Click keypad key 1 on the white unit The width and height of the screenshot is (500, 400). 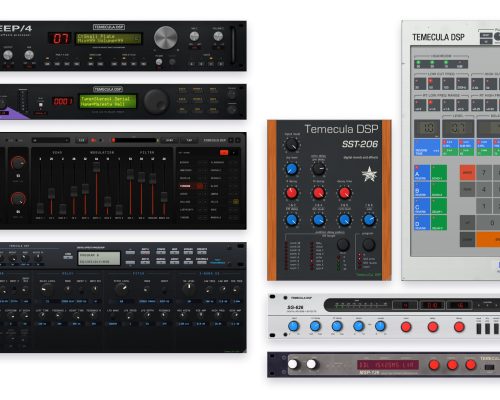coord(484,206)
